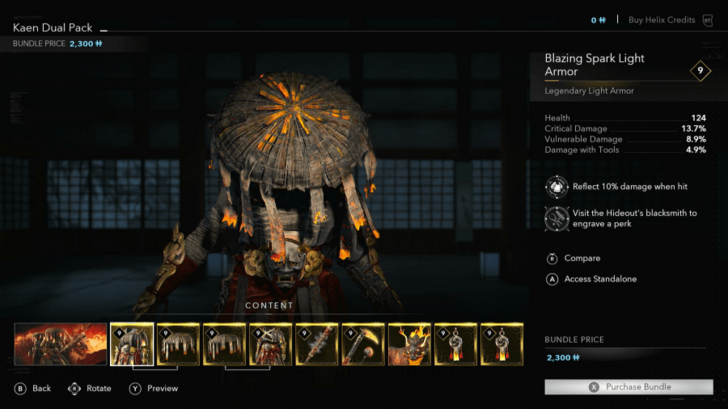
Task: Click the Y Preview prompt
Action: [154, 389]
